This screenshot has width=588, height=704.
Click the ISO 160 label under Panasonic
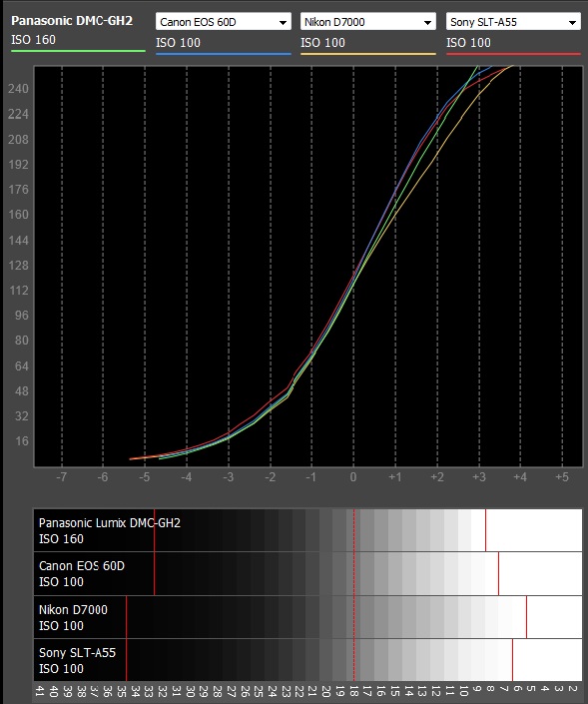tap(33, 40)
